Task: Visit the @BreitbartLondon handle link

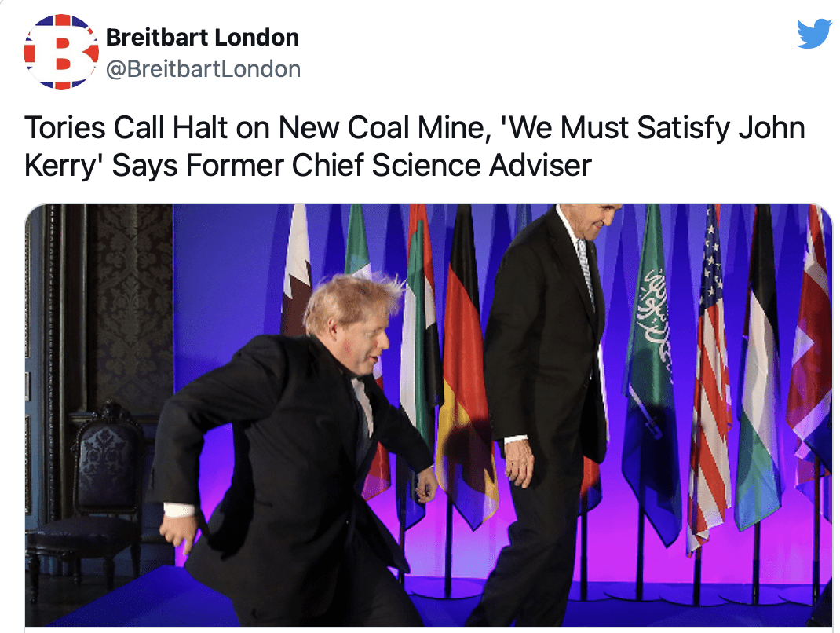Action: [203, 69]
